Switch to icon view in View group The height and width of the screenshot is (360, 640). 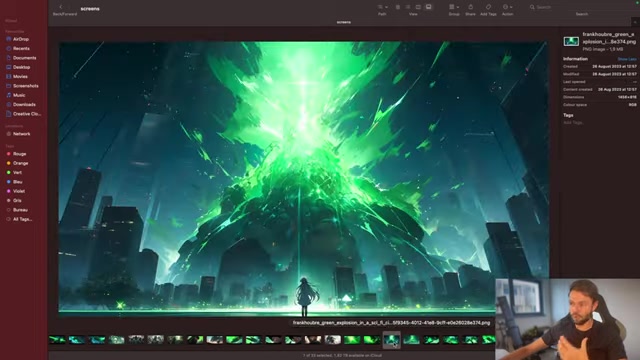[398, 7]
